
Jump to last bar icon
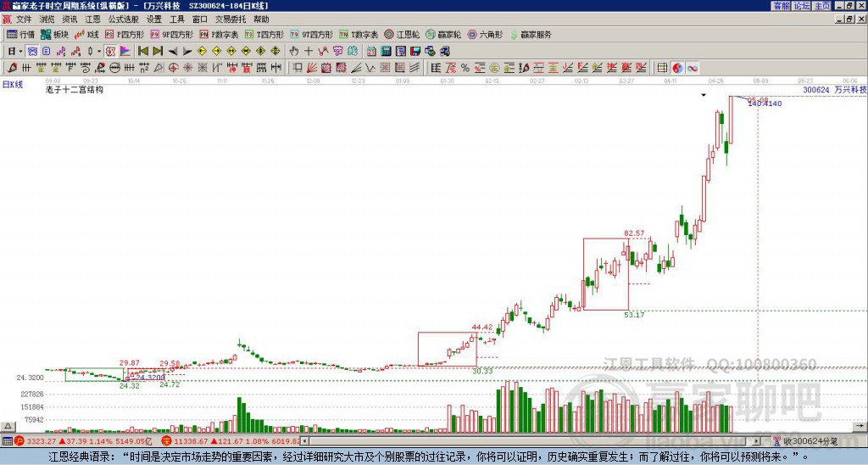coord(158,52)
